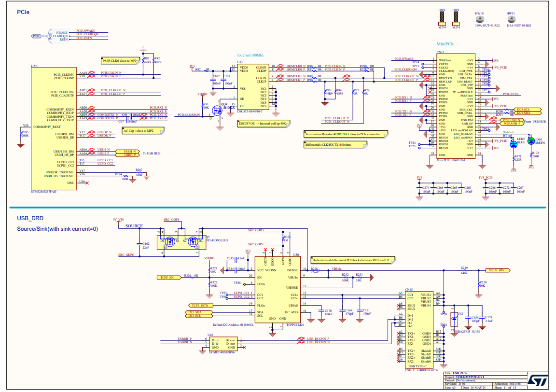
Task: Select the CN13 Mini PCIe connector body
Action: point(456,106)
